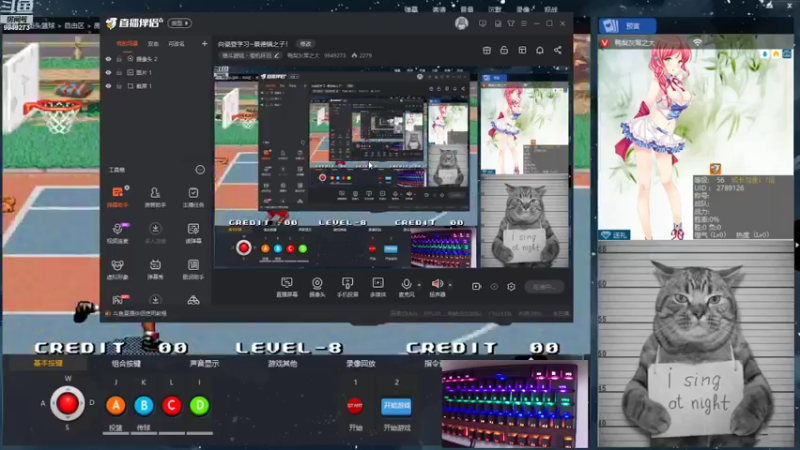Viewport: 800px width, 450px height.
Task: Open settings gear in bottom bar
Action: tap(511, 287)
